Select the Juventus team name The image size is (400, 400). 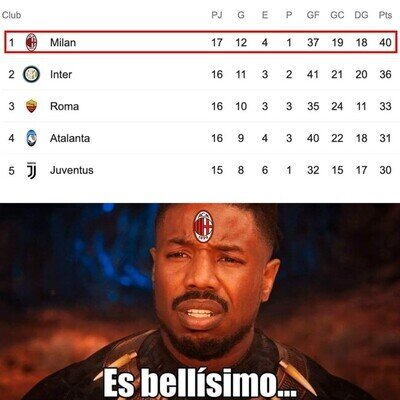click(72, 170)
